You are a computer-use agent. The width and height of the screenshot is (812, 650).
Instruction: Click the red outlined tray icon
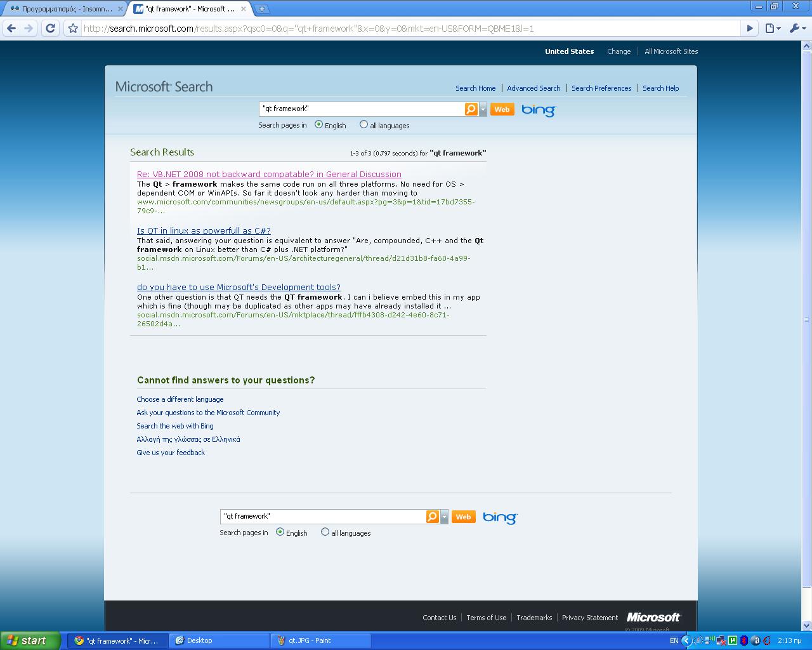tap(766, 640)
